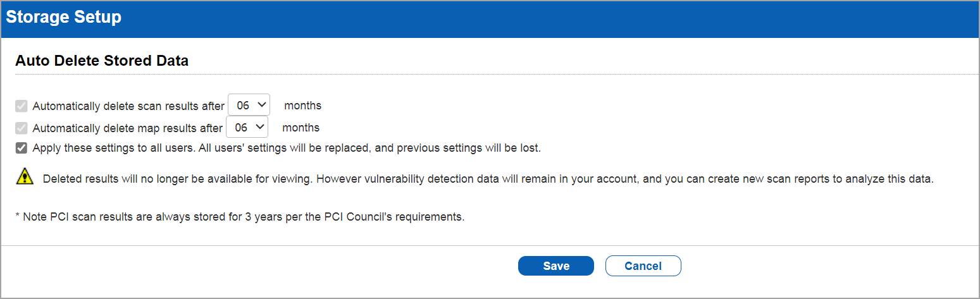Click the 'Automatically delete scan results after' label

pos(128,106)
